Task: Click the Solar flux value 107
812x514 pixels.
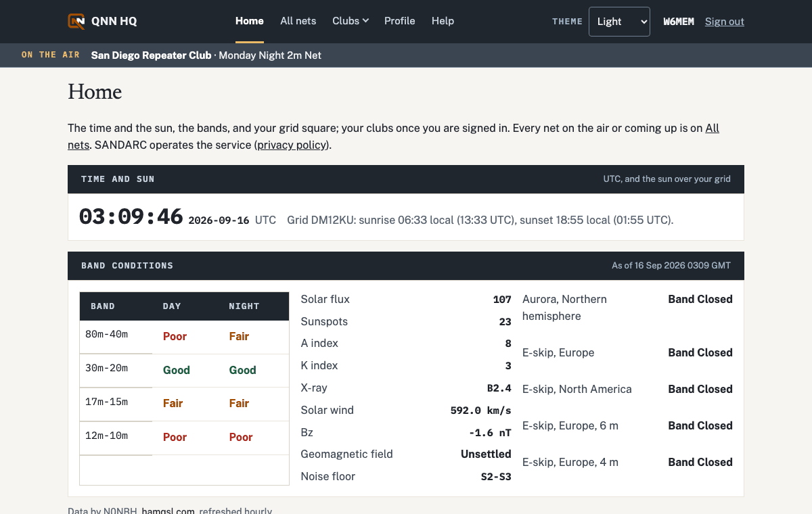Action: pos(502,300)
